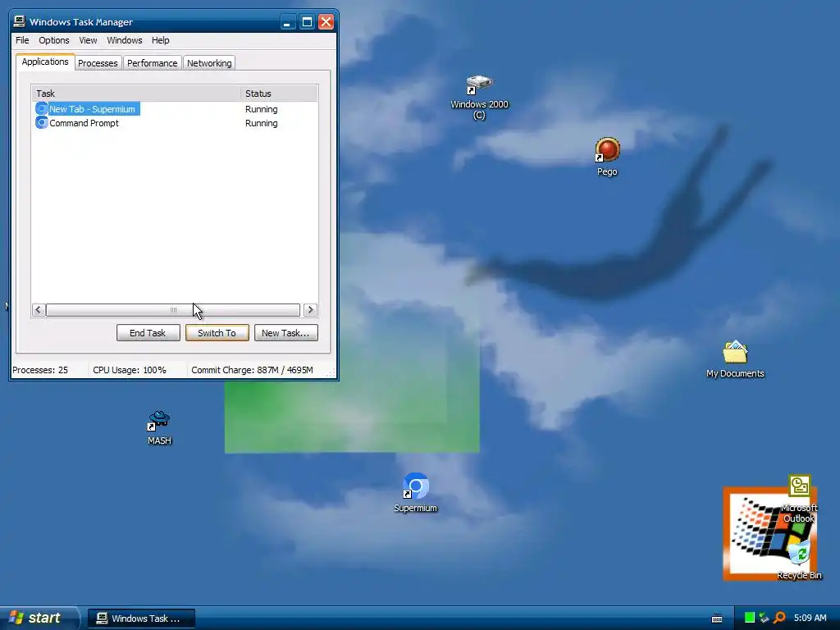This screenshot has height=630, width=840.
Task: Switch to the Processes tab
Action: pyautogui.click(x=98, y=62)
